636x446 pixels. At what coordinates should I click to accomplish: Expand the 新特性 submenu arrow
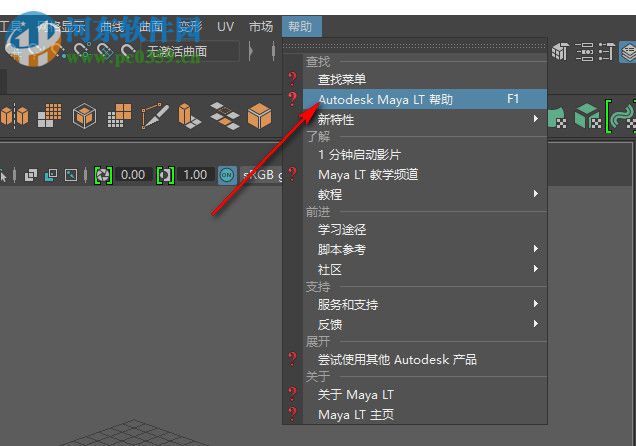(536, 119)
